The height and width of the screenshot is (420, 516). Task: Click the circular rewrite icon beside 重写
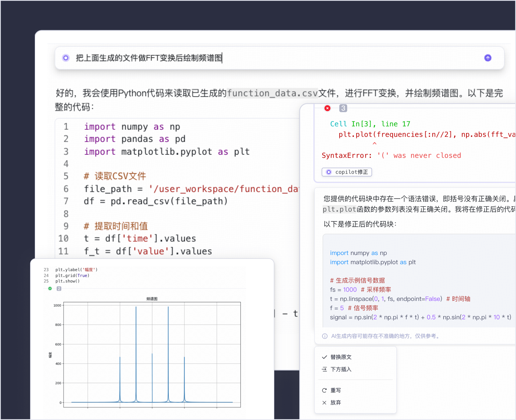pos(324,390)
